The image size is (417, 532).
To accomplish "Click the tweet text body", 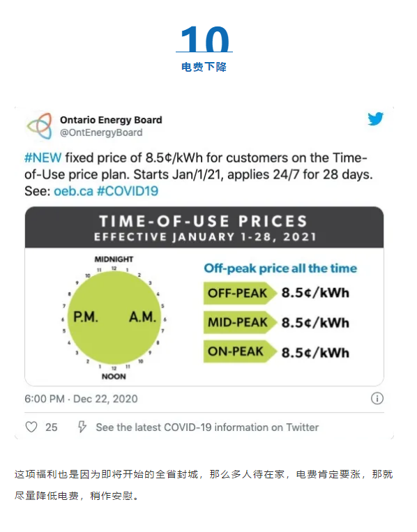I will click(x=199, y=174).
